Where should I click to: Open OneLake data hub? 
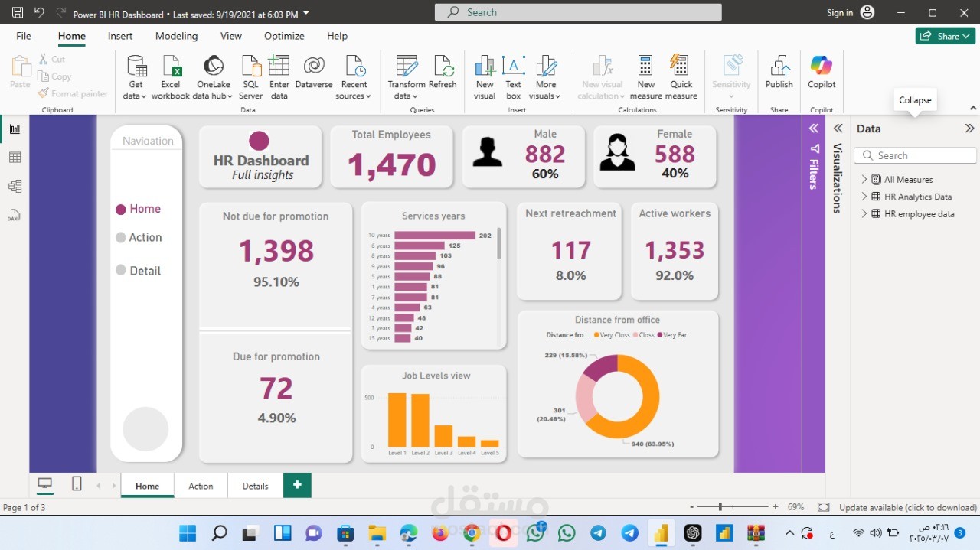click(x=213, y=78)
